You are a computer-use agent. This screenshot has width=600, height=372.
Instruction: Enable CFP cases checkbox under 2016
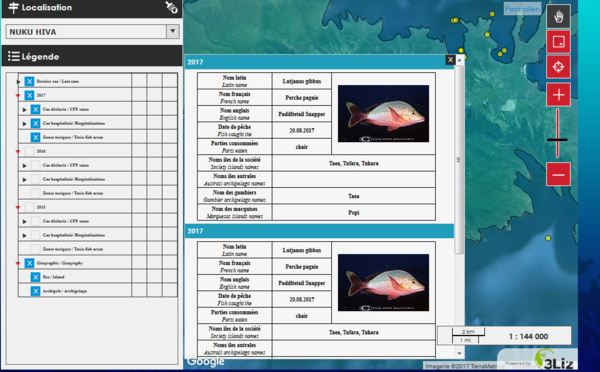(x=36, y=165)
